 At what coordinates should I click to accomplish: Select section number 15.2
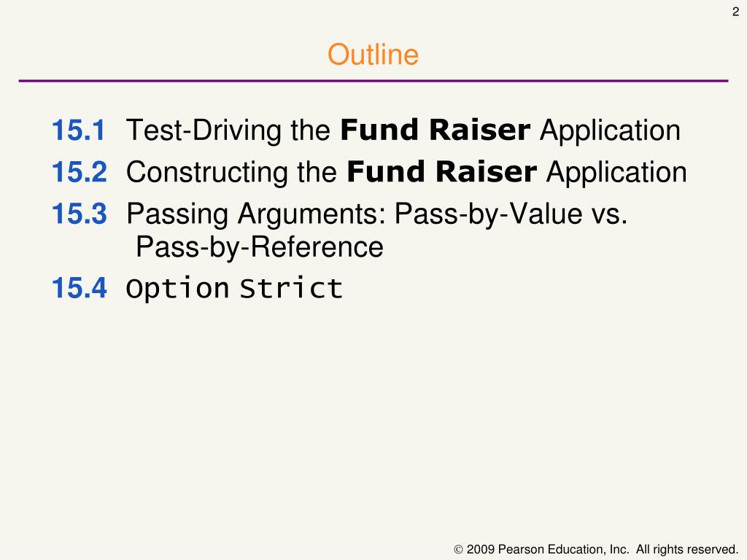click(x=79, y=172)
